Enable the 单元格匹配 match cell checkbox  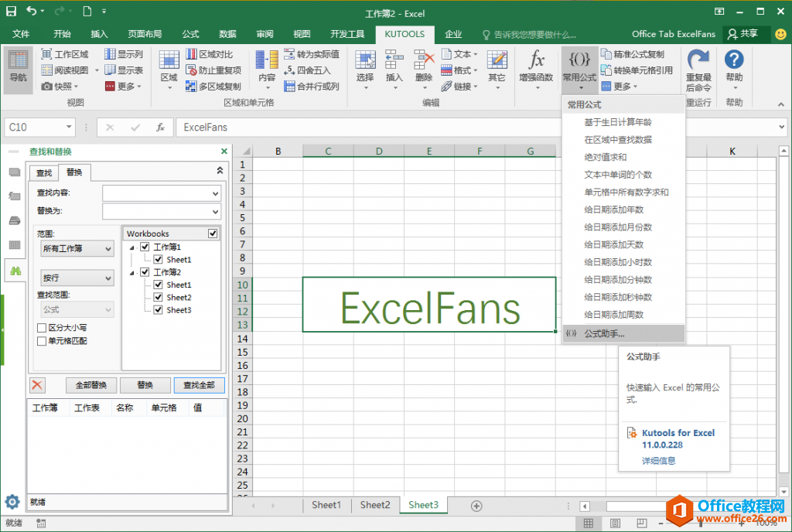pyautogui.click(x=42, y=341)
